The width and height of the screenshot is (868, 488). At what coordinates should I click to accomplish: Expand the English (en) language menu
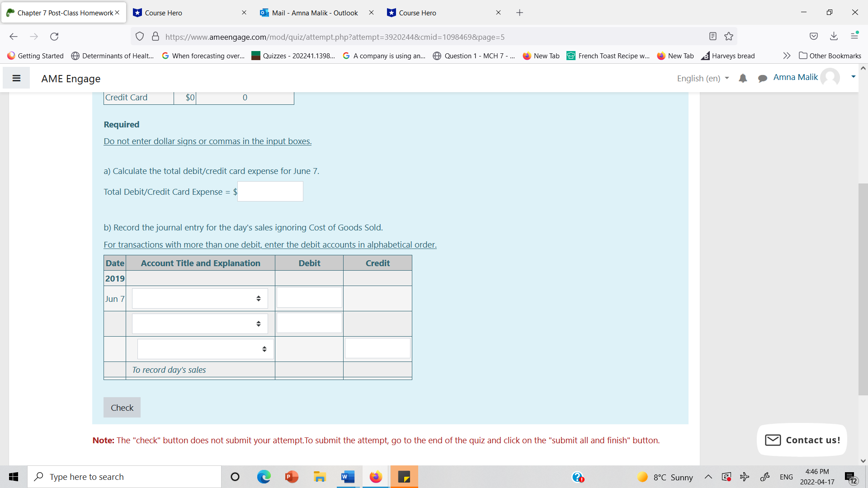[703, 78]
